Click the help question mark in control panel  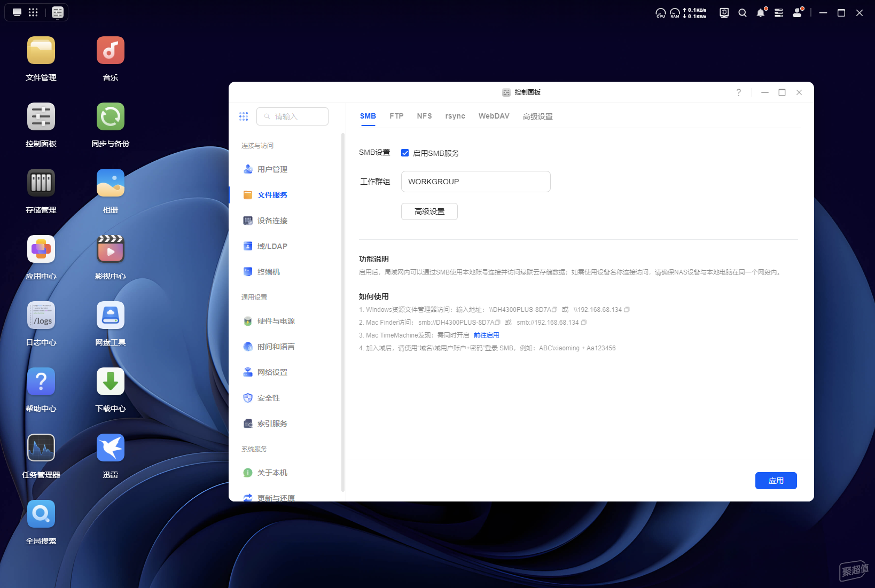(x=739, y=92)
